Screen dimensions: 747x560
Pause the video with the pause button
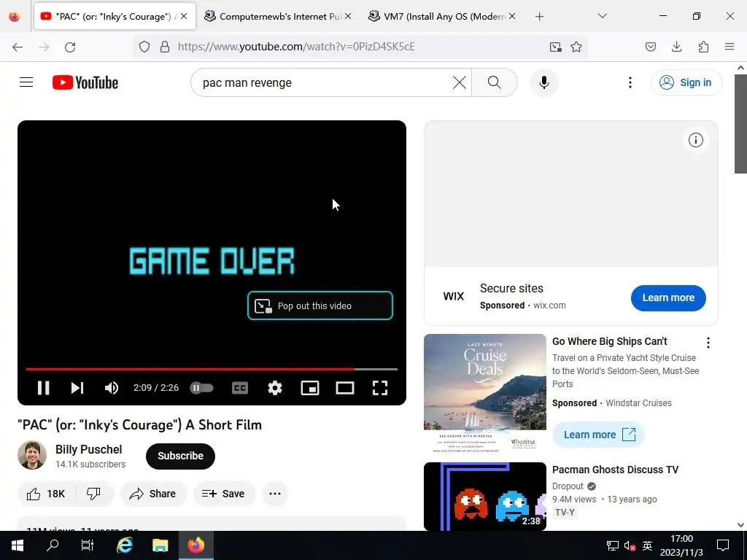(43, 388)
